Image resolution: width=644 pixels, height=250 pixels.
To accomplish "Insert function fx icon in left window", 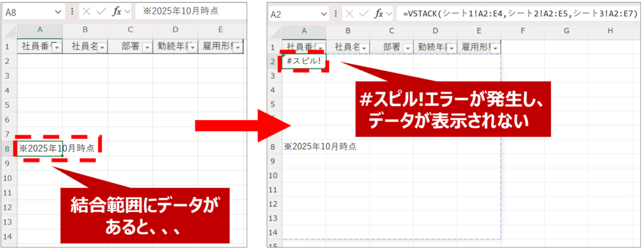I will [117, 11].
